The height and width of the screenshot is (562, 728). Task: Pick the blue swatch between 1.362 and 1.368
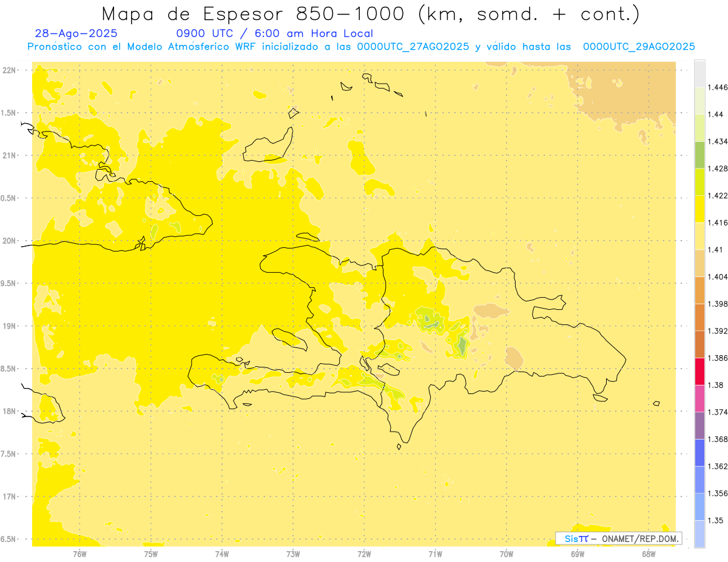point(699,452)
